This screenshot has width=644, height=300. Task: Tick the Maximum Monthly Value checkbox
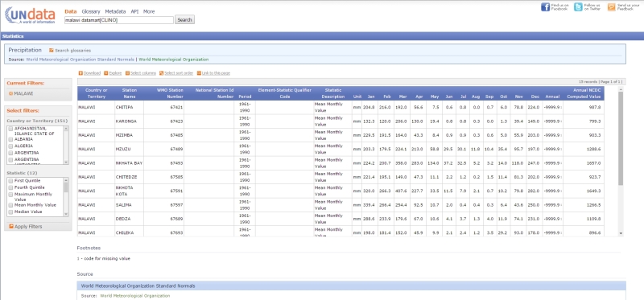(x=10, y=194)
